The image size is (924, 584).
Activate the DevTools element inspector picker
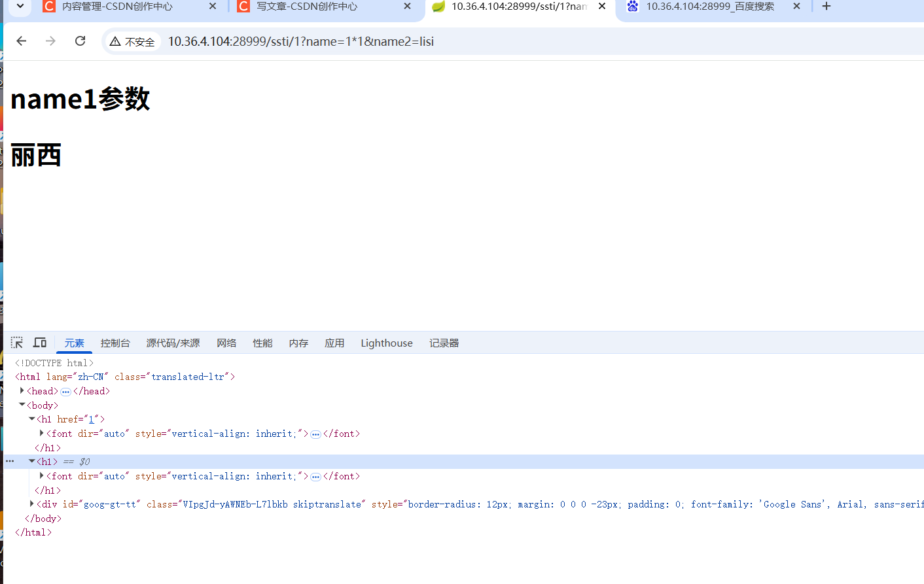coord(17,343)
